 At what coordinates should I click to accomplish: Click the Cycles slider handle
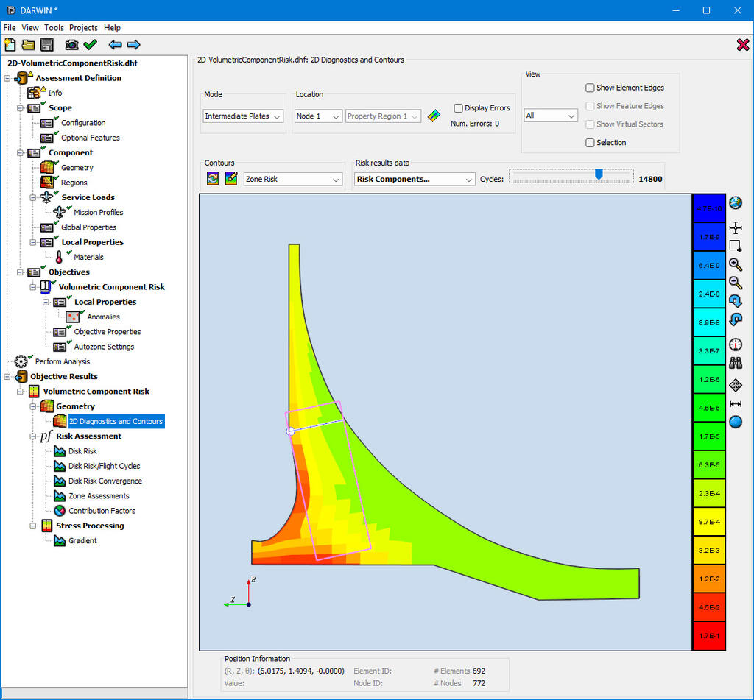click(599, 174)
